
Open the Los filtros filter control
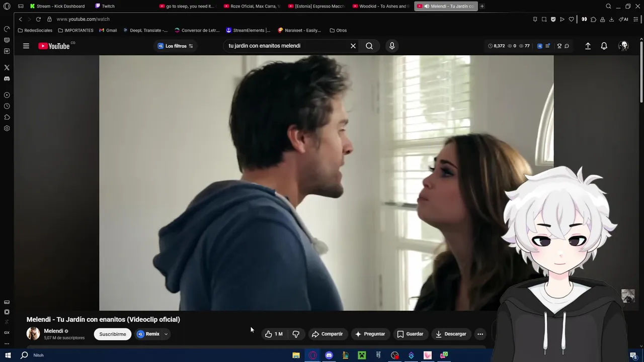click(176, 46)
